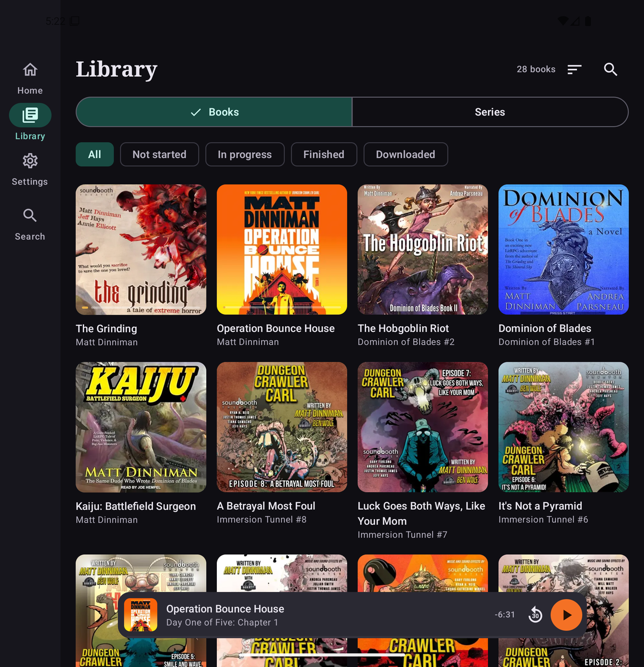Filter by In progress

(x=245, y=155)
